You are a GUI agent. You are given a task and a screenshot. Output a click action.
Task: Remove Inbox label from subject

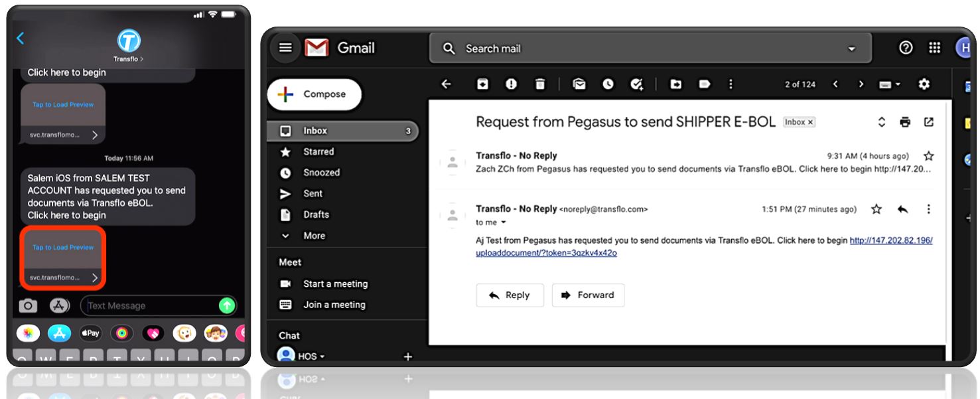point(811,122)
